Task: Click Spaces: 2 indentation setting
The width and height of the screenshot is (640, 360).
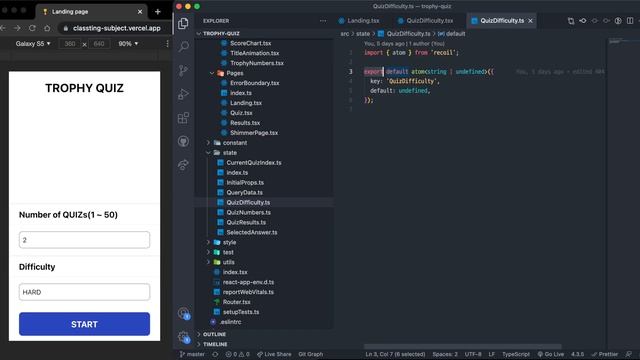Action: [445, 354]
